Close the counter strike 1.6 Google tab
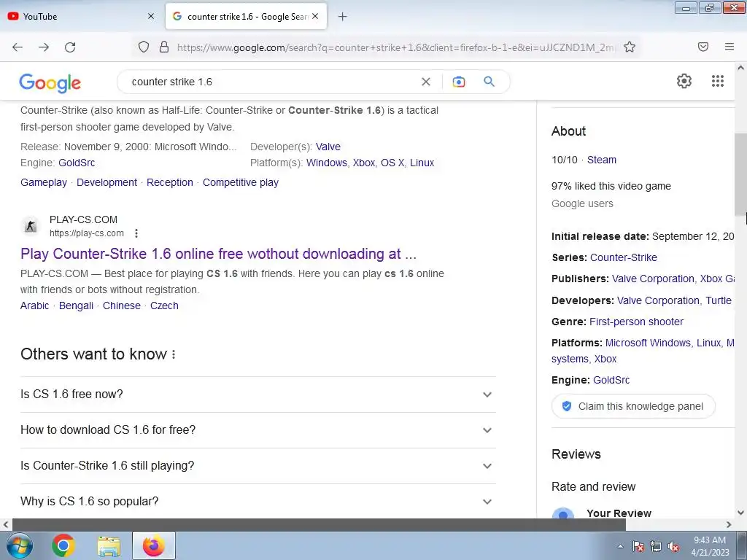 315,16
